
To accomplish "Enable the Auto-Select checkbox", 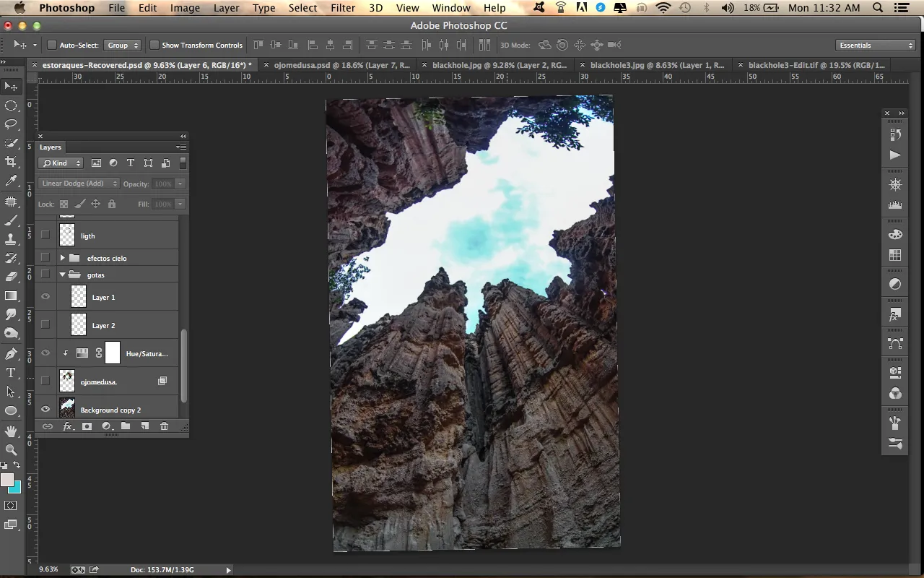I will [52, 45].
